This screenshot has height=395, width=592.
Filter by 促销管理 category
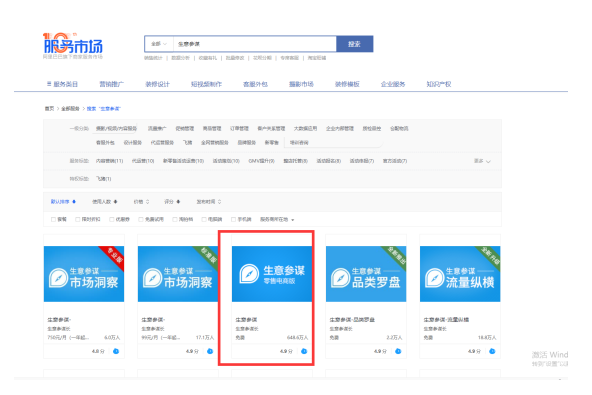pyautogui.click(x=185, y=128)
